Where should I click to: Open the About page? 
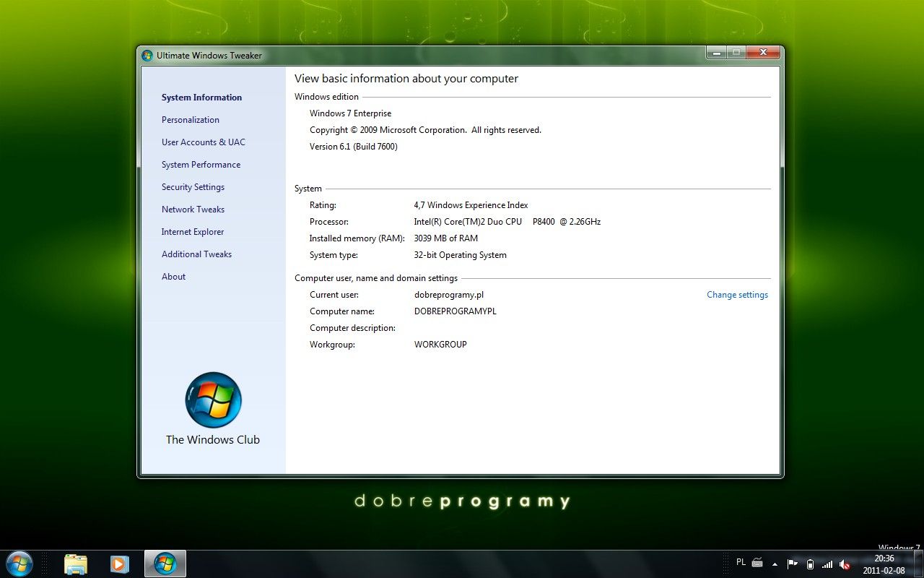pyautogui.click(x=173, y=276)
